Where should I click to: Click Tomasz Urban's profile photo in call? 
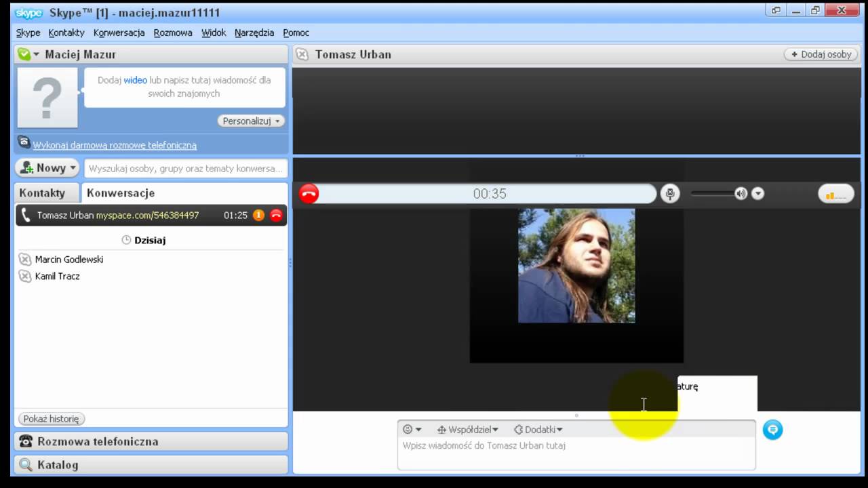pyautogui.click(x=576, y=266)
